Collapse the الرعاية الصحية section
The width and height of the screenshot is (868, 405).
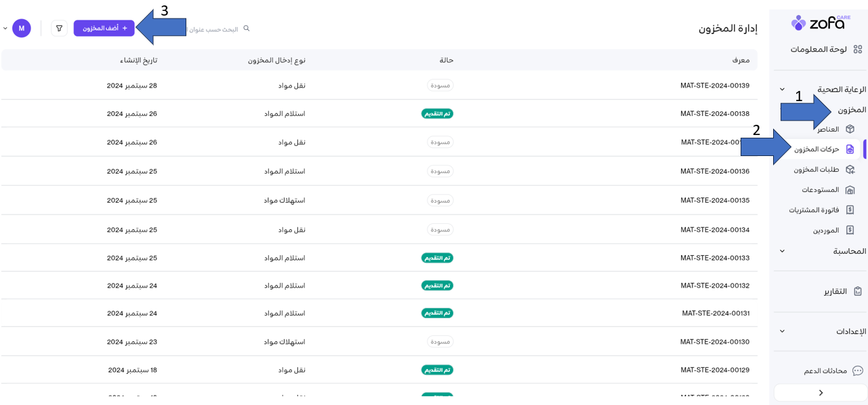click(782, 90)
